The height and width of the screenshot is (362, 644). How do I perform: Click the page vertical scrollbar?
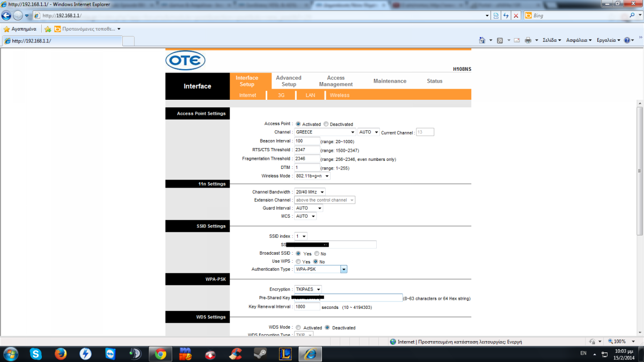[x=640, y=171]
